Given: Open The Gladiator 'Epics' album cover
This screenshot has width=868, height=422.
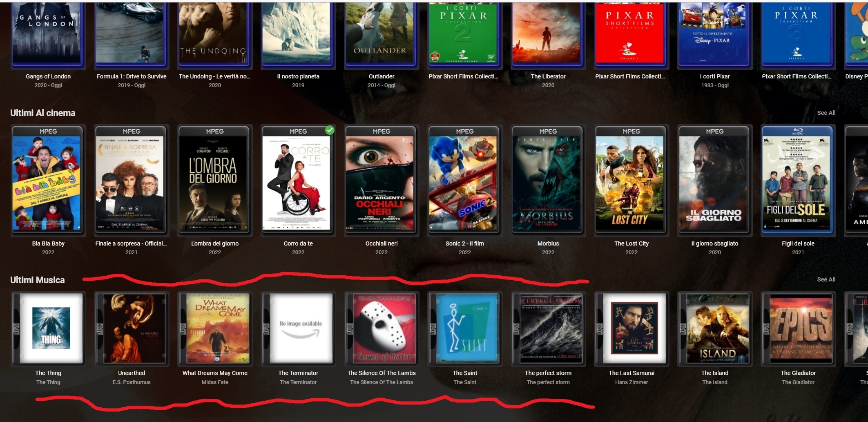Looking at the screenshot, I should (798, 328).
